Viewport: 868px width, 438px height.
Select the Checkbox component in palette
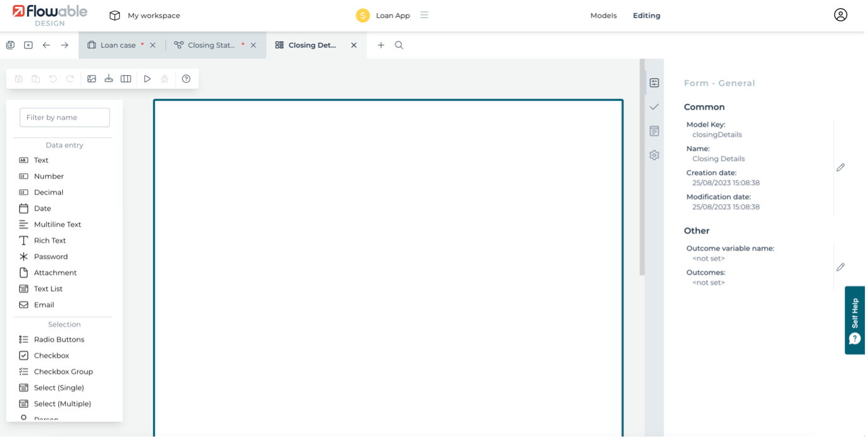tap(51, 355)
